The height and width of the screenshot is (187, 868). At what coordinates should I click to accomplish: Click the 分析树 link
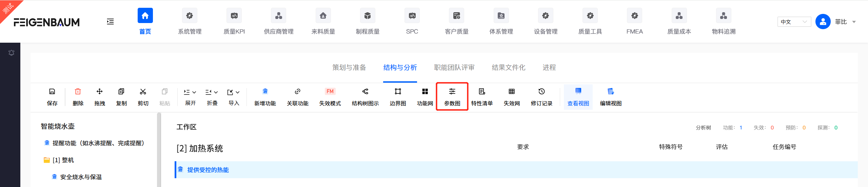(703, 128)
